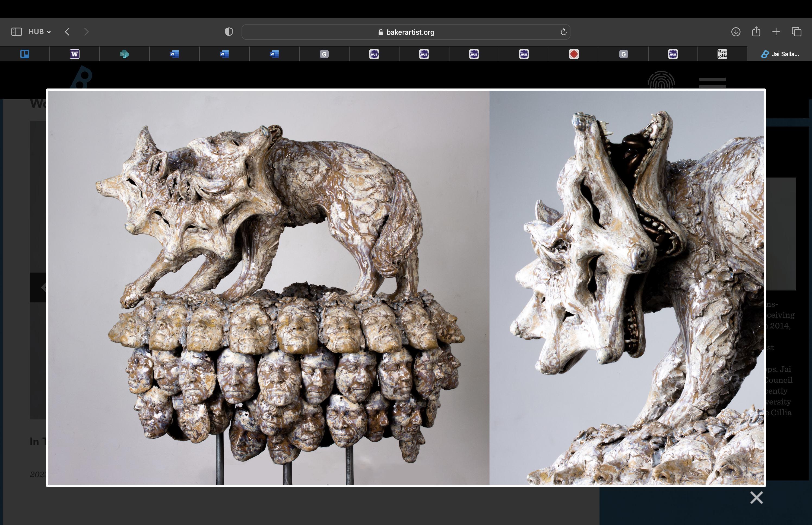
Task: Open the downloads list
Action: (735, 32)
